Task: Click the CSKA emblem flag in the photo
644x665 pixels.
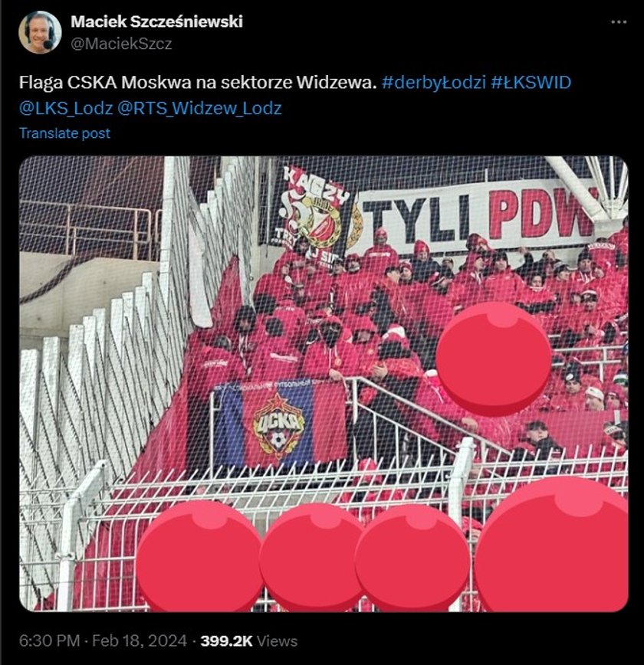Action: click(279, 424)
